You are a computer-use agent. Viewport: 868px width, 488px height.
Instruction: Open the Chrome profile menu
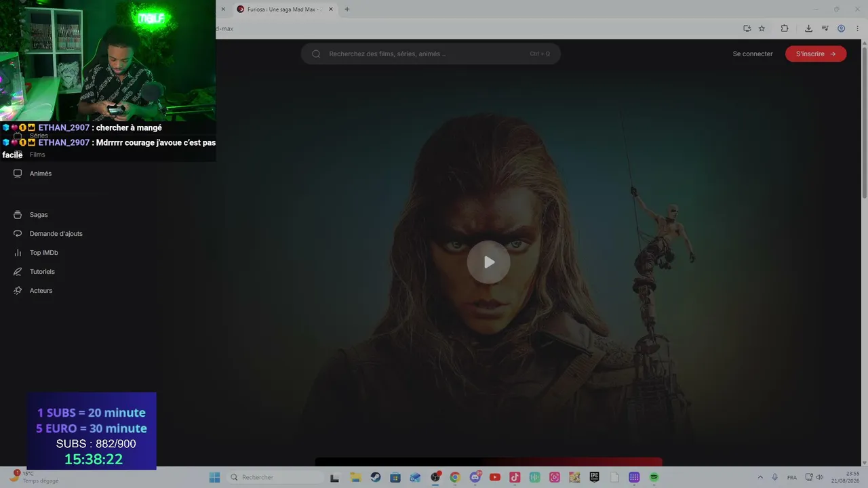[x=842, y=28]
